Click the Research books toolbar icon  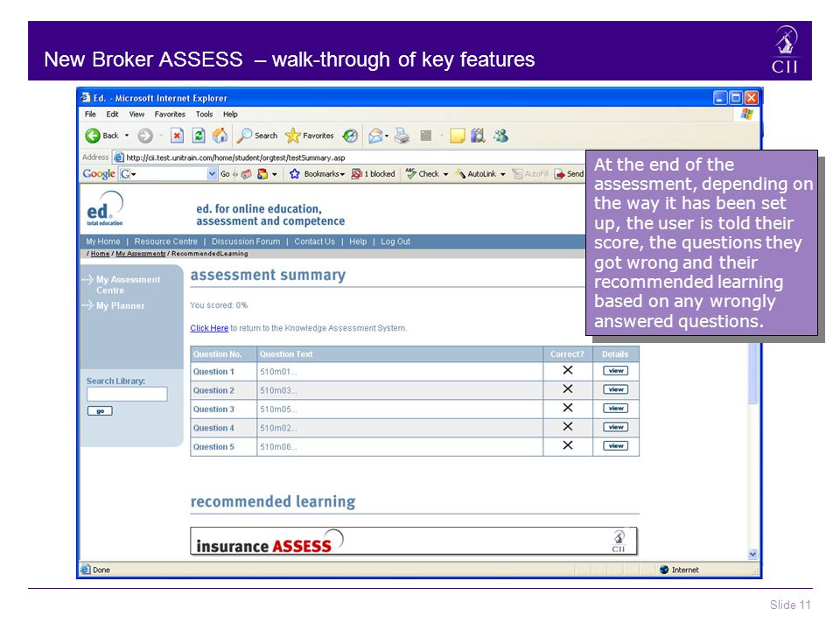478,136
